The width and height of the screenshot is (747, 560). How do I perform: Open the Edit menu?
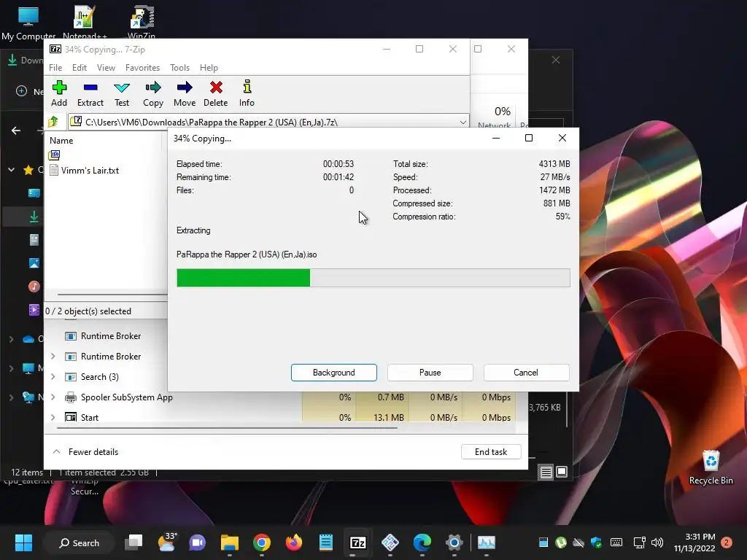click(x=79, y=68)
